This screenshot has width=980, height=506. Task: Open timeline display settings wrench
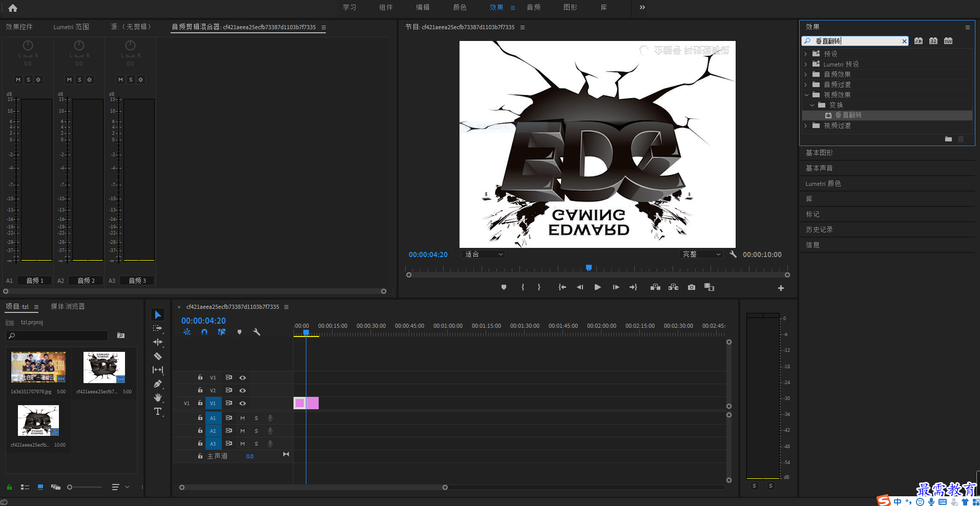257,332
